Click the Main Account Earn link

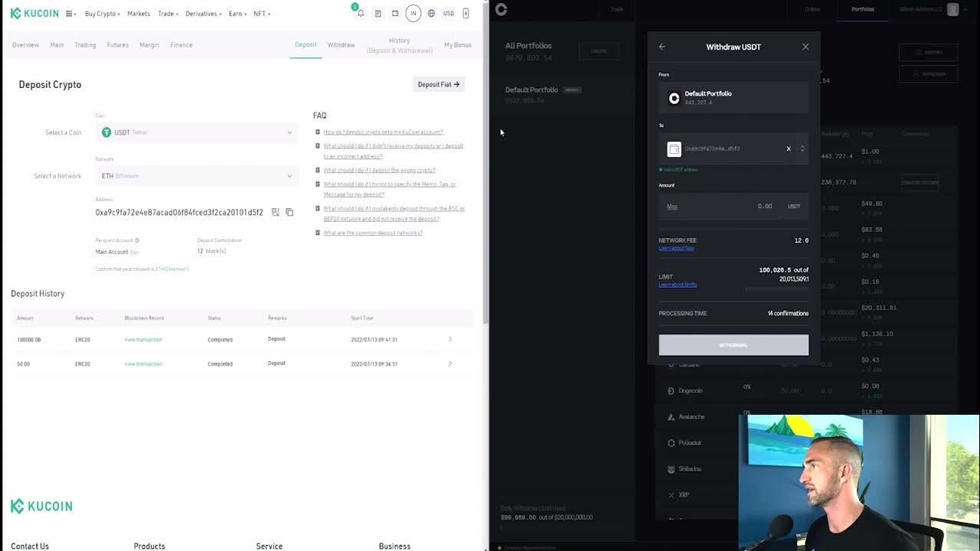click(135, 252)
